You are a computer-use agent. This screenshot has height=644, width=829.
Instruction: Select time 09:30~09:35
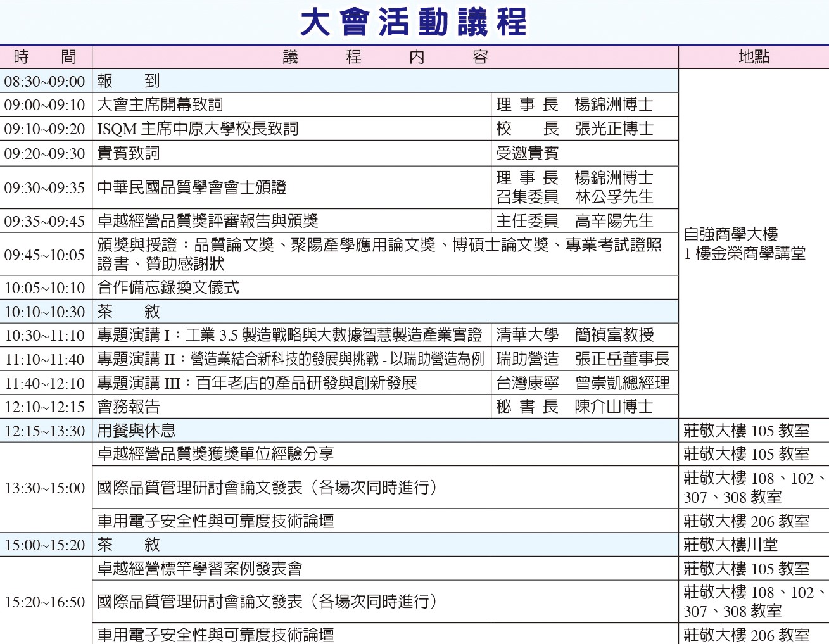44,187
